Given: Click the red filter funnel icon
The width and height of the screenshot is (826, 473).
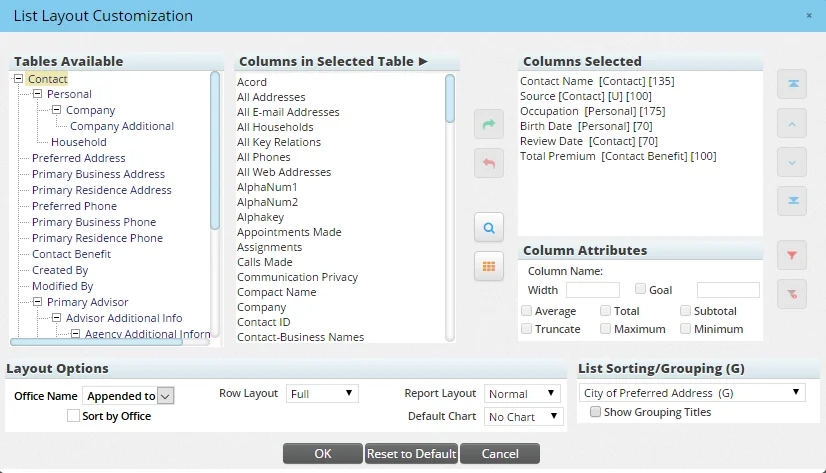Looking at the screenshot, I should tap(791, 256).
